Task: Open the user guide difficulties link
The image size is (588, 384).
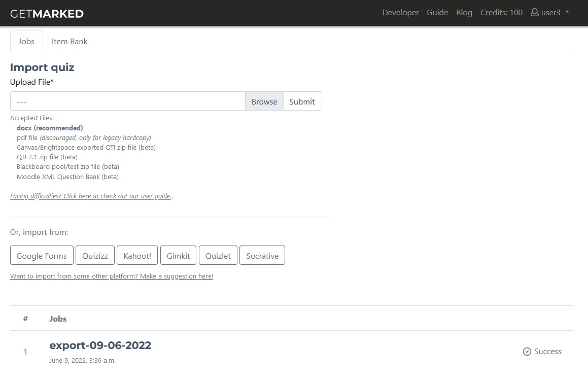Action: point(91,196)
